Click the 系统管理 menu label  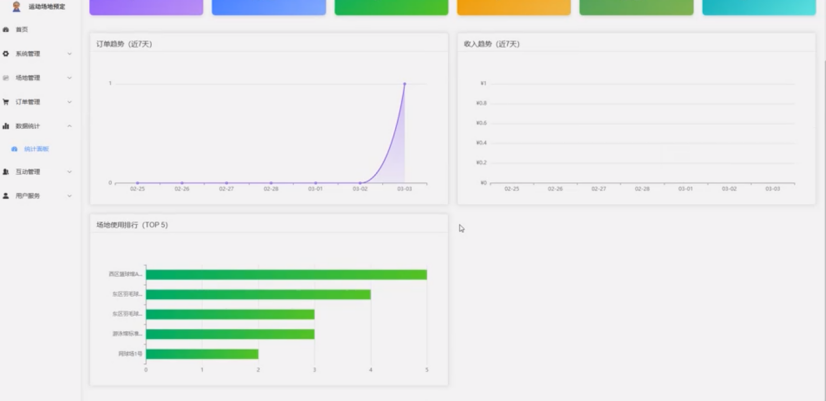(28, 54)
